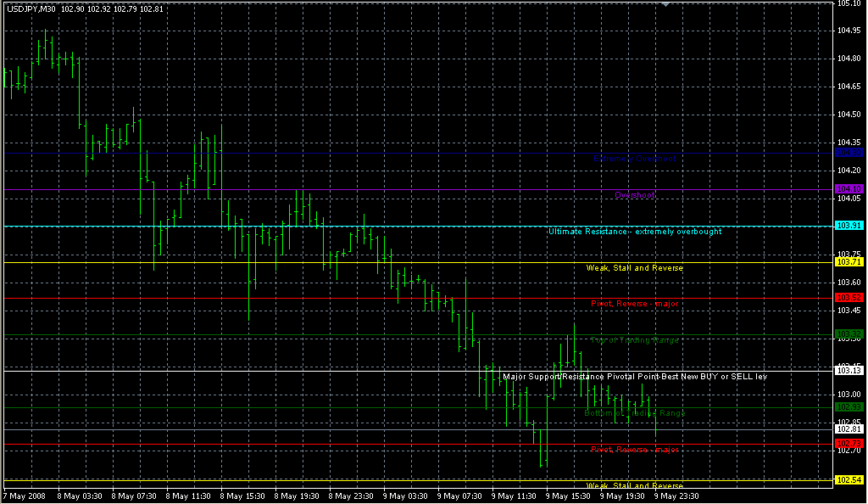The height and width of the screenshot is (504, 868).
Task: Click the current price 102.81 tag
Action: (x=849, y=429)
